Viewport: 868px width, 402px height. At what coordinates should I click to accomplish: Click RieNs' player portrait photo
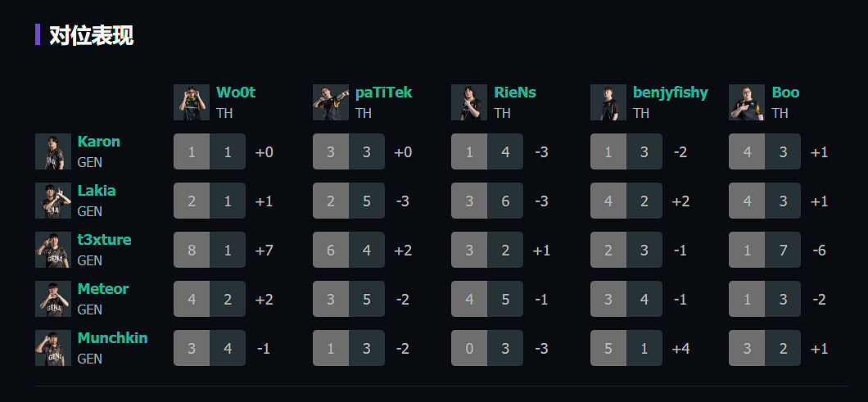(x=469, y=102)
